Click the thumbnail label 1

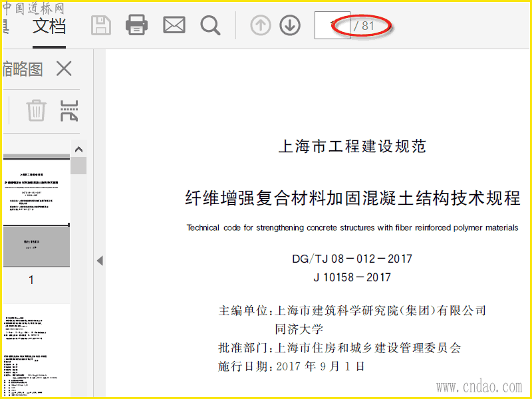[x=31, y=280]
